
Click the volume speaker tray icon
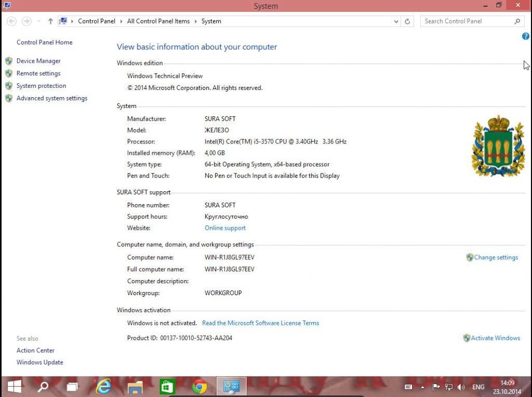click(461, 387)
